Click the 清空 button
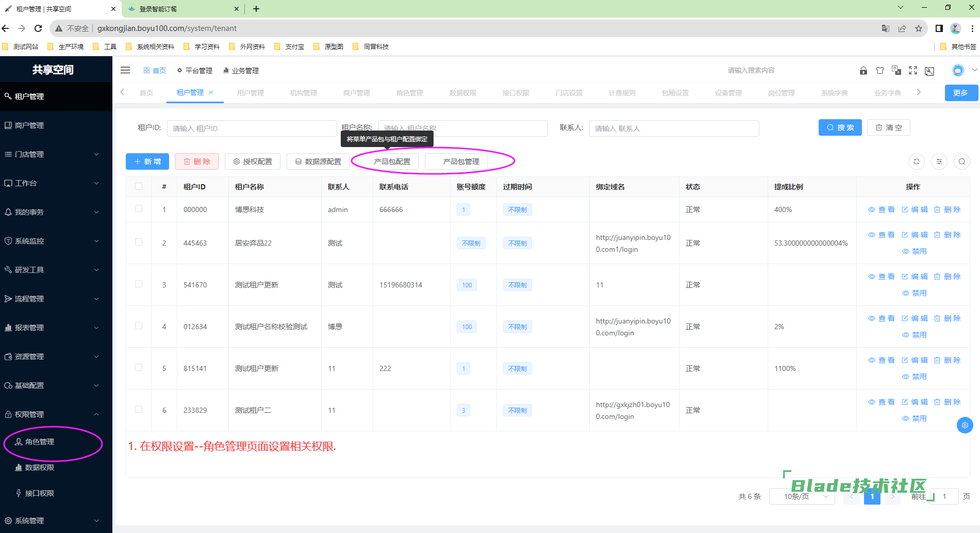 pos(889,127)
